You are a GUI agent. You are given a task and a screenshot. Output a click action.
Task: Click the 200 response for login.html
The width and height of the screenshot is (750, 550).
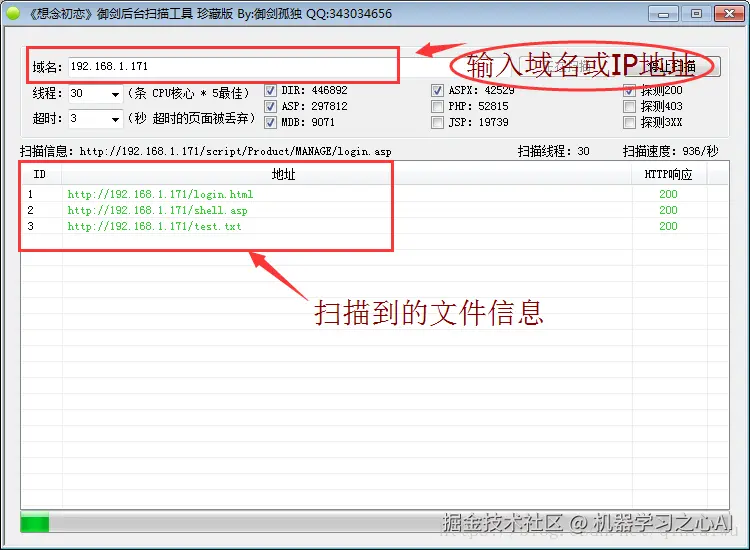click(x=668, y=194)
